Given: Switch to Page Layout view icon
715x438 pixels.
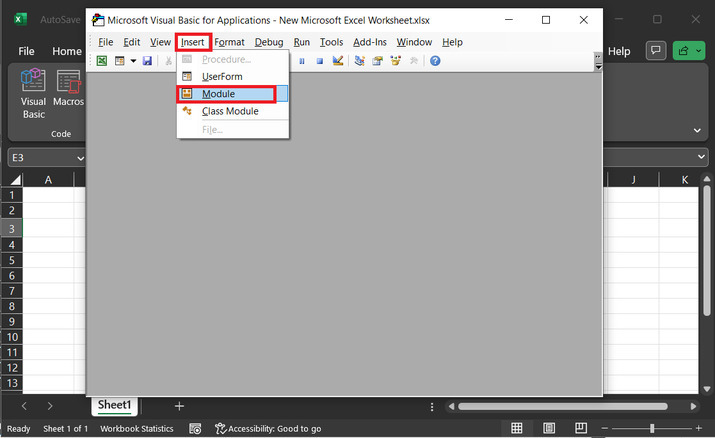Looking at the screenshot, I should 549,428.
